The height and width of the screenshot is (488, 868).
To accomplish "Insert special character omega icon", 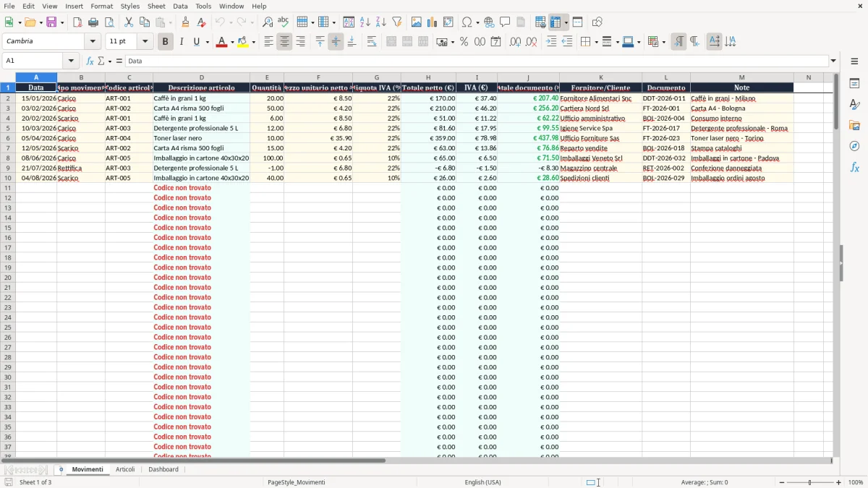I will pyautogui.click(x=467, y=22).
